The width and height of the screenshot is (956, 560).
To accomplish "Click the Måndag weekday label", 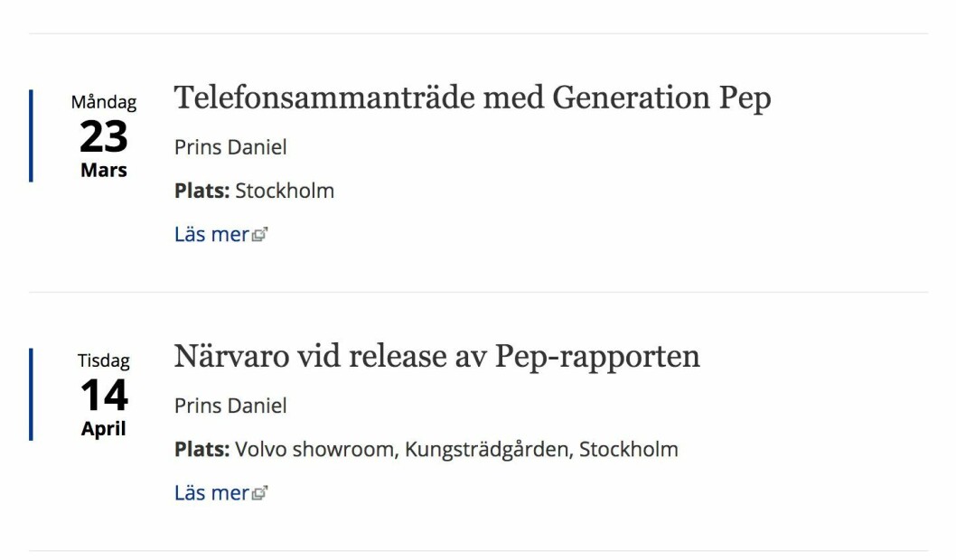I will tap(104, 102).
